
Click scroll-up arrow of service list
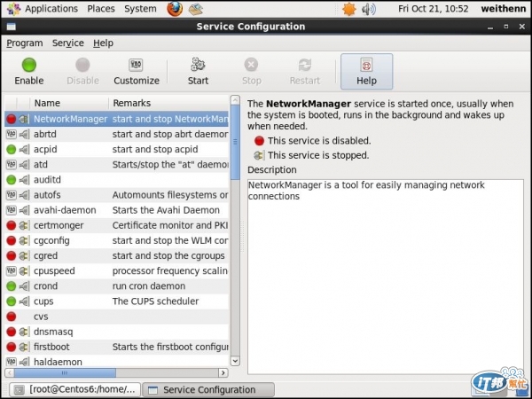click(x=235, y=100)
